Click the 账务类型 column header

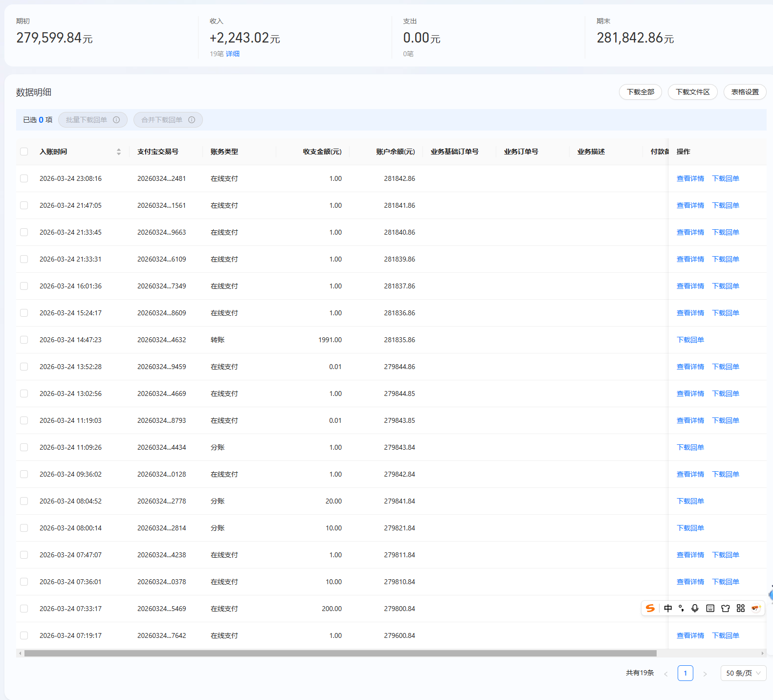coord(224,152)
